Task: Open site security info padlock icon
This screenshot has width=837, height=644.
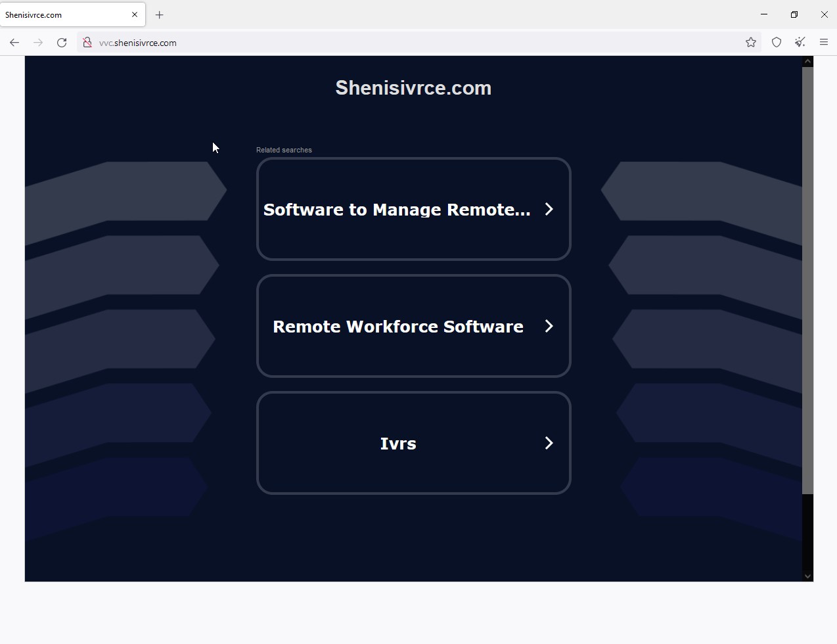Action: [x=87, y=43]
